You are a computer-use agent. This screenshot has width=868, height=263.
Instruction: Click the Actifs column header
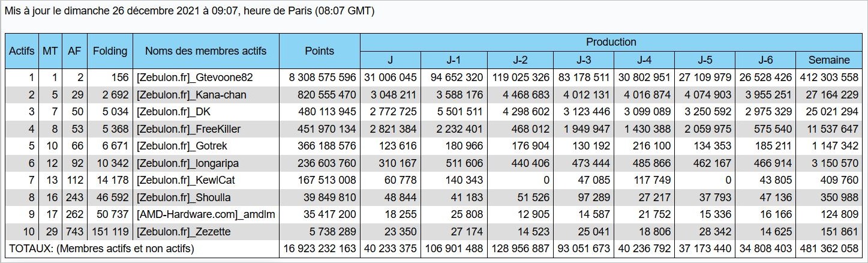22,51
